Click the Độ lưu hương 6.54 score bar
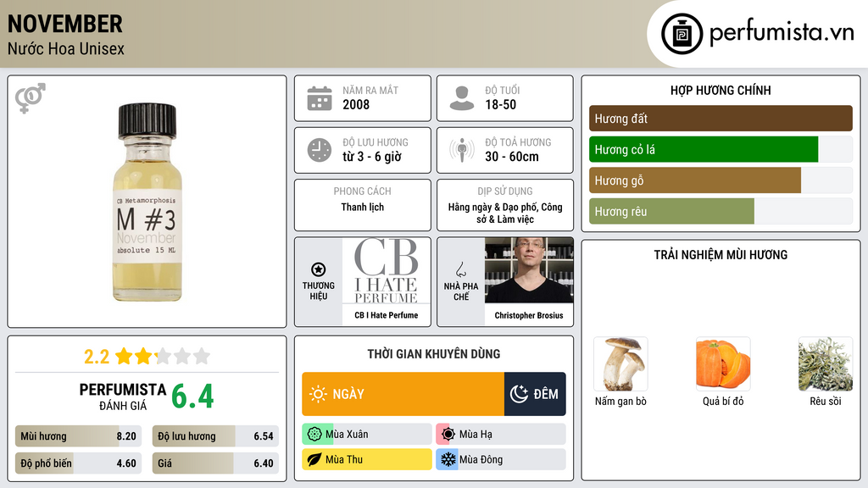Viewport: 868px width, 488px height. tap(215, 436)
